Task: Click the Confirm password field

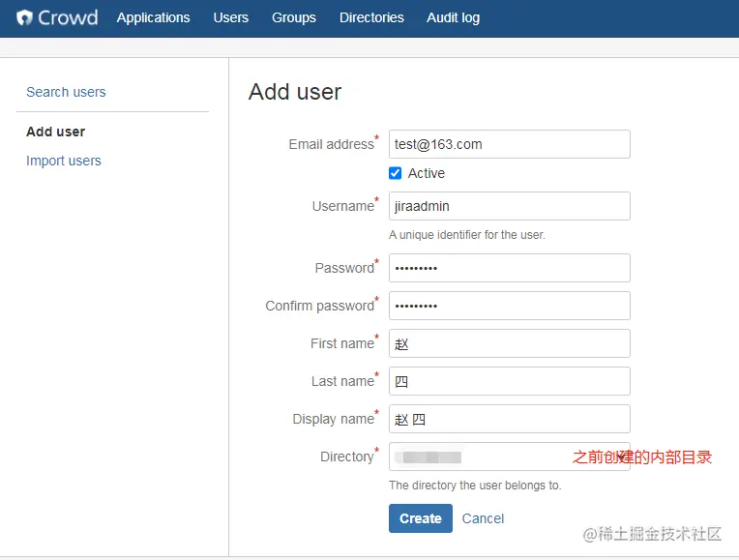Action: pyautogui.click(x=509, y=306)
